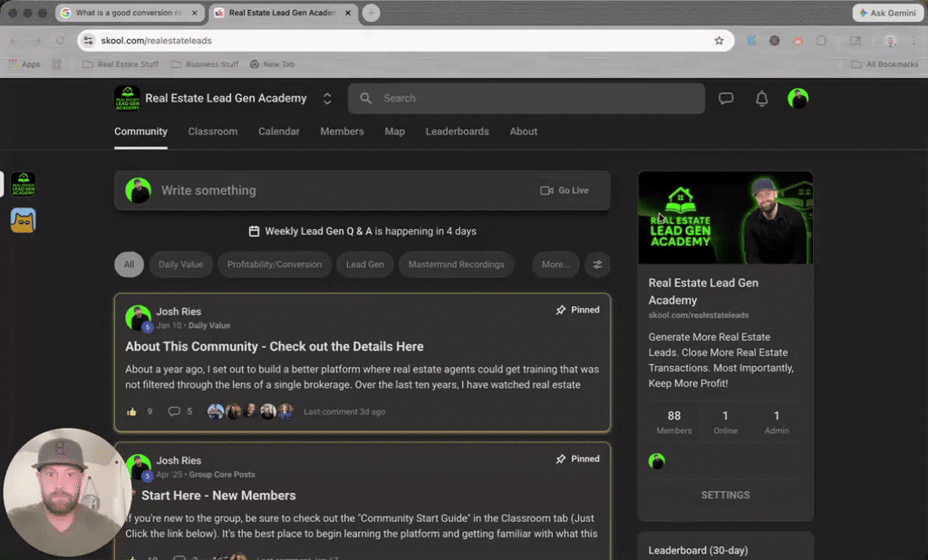The width and height of the screenshot is (928, 560).
Task: Open the SETTINGS button
Action: (x=725, y=495)
